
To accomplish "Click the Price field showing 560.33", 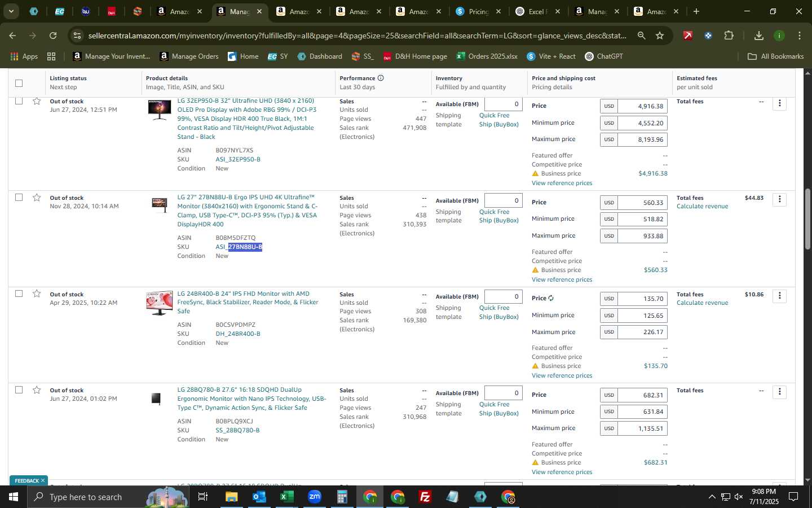I will click(642, 203).
